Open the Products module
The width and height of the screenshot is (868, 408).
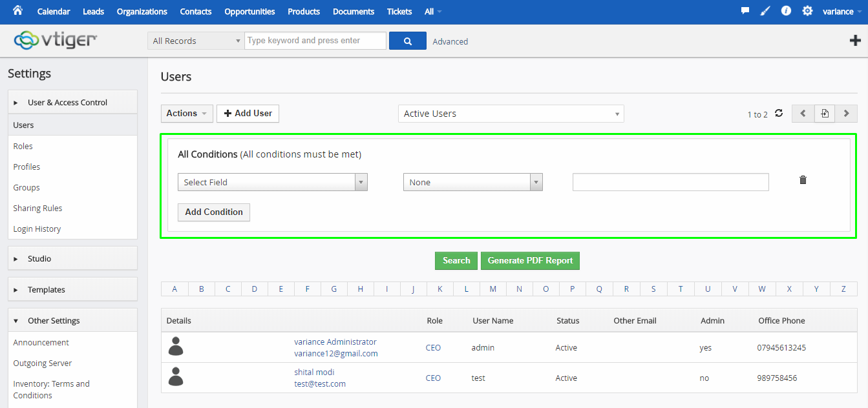tap(304, 12)
